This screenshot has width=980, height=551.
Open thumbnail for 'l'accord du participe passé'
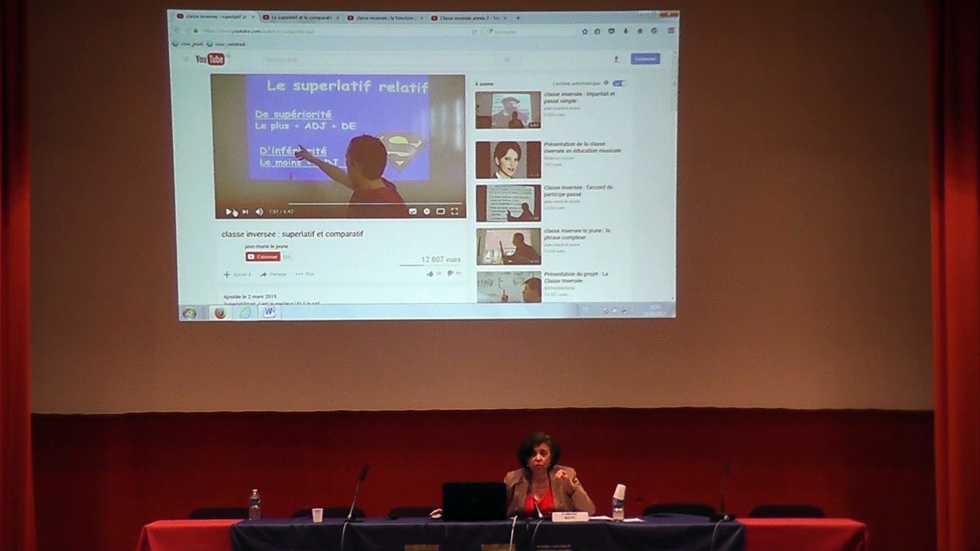508,203
